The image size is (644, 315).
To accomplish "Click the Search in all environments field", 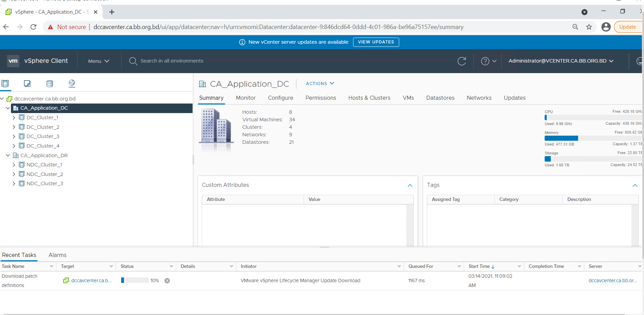I will click(x=172, y=61).
